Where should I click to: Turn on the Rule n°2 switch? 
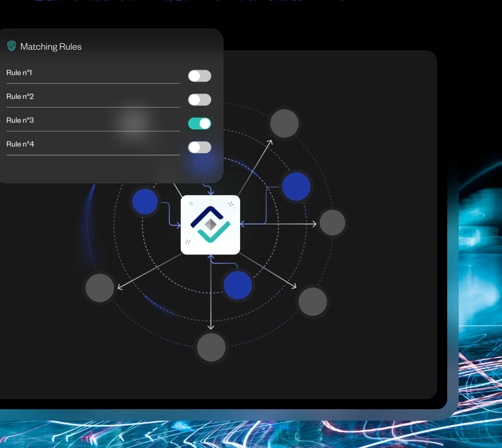(199, 100)
